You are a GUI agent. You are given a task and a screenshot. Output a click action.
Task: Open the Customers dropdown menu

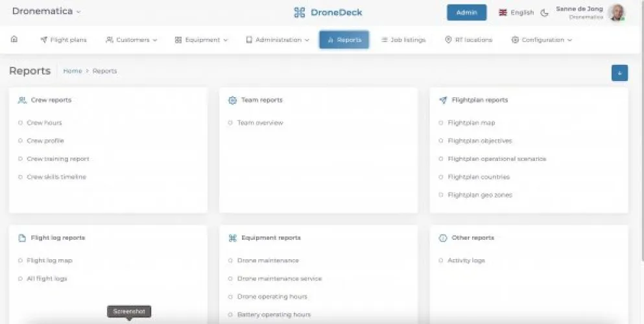pos(132,40)
